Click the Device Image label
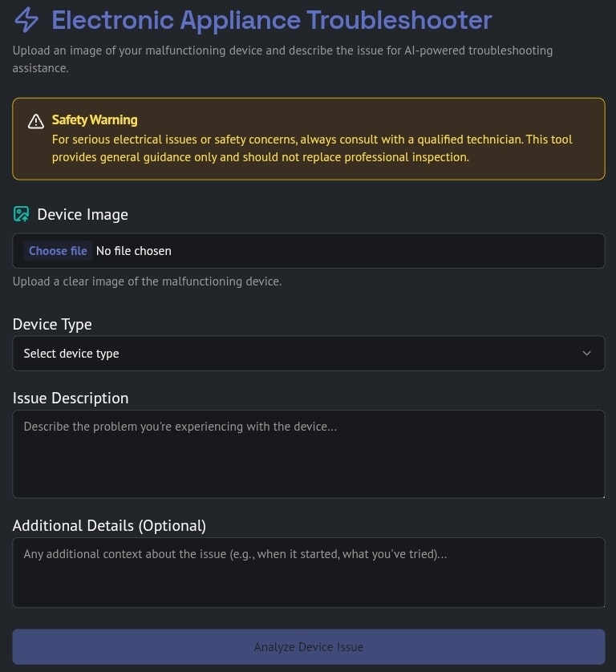Image resolution: width=616 pixels, height=672 pixels. coord(83,214)
